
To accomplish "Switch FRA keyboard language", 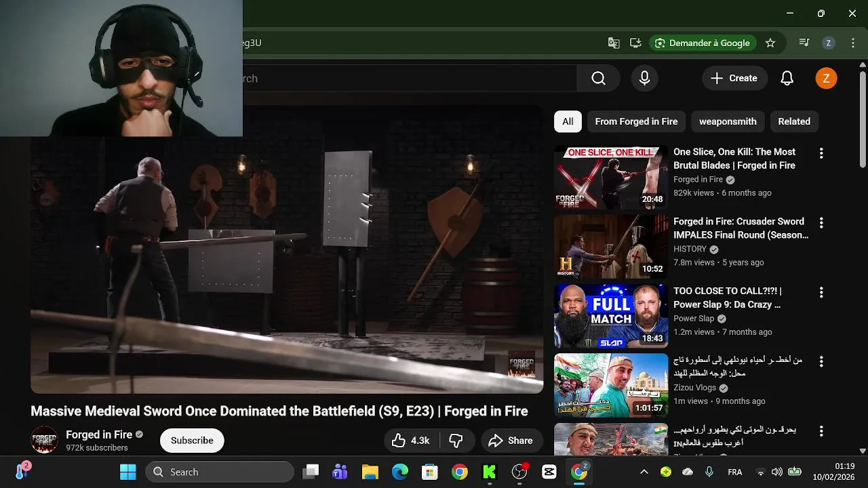I will click(735, 472).
